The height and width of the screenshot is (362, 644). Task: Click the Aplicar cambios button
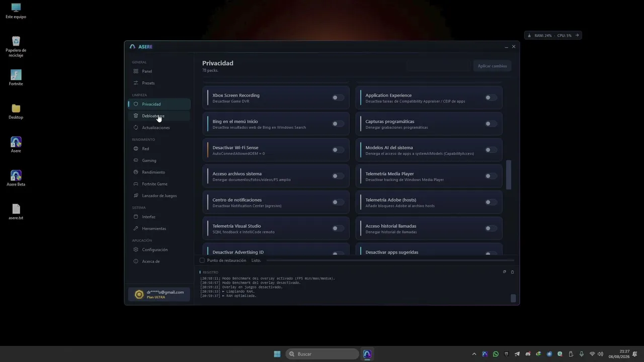[x=492, y=66]
